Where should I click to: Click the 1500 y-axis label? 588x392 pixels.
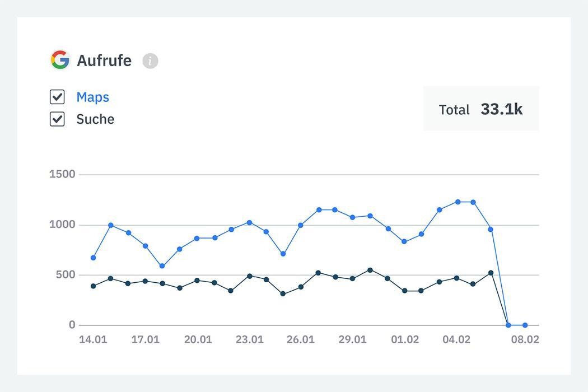coord(62,174)
